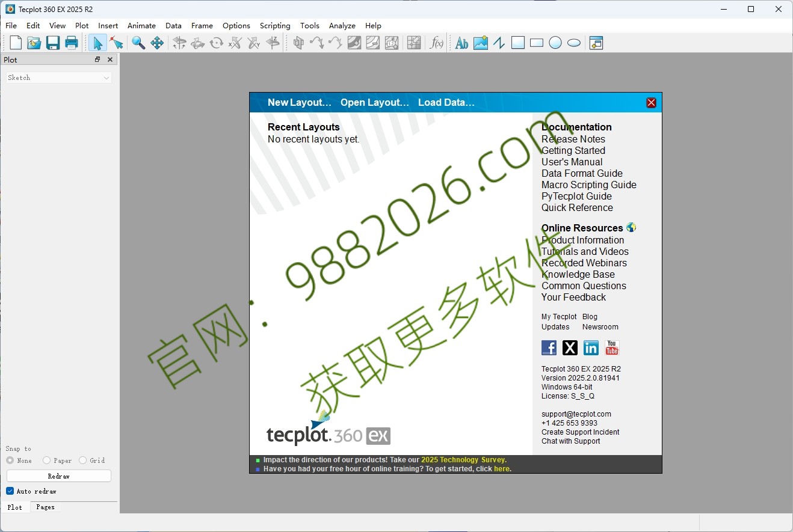Activate the Selector arrow tool
This screenshot has height=532, width=793.
(x=97, y=43)
